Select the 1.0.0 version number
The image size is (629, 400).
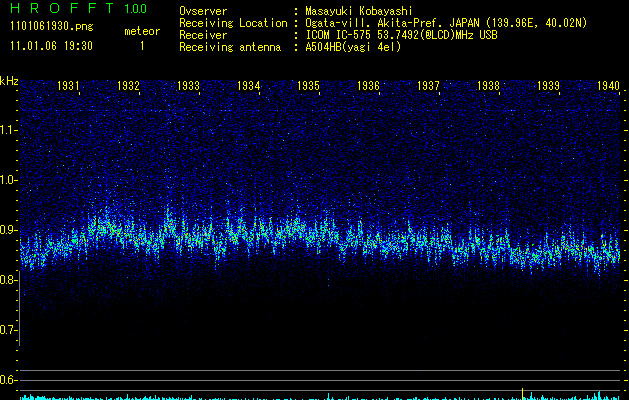click(x=133, y=9)
